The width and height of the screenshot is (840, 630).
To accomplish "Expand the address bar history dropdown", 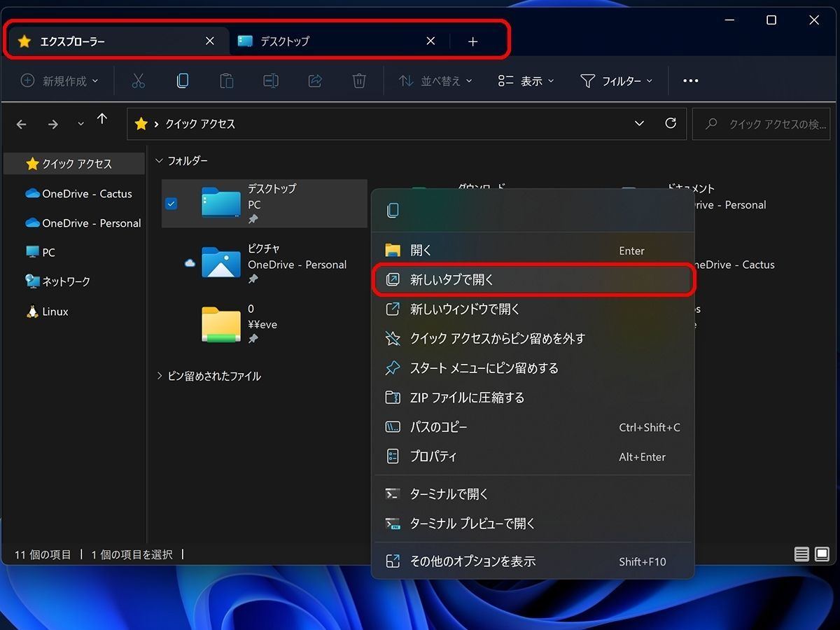I will tap(639, 123).
